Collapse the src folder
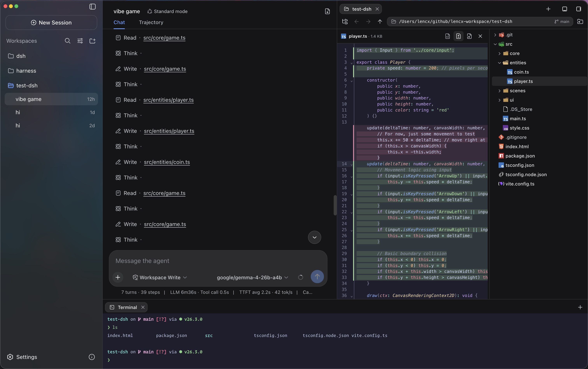Viewport: 588px width, 369px height. pos(495,44)
